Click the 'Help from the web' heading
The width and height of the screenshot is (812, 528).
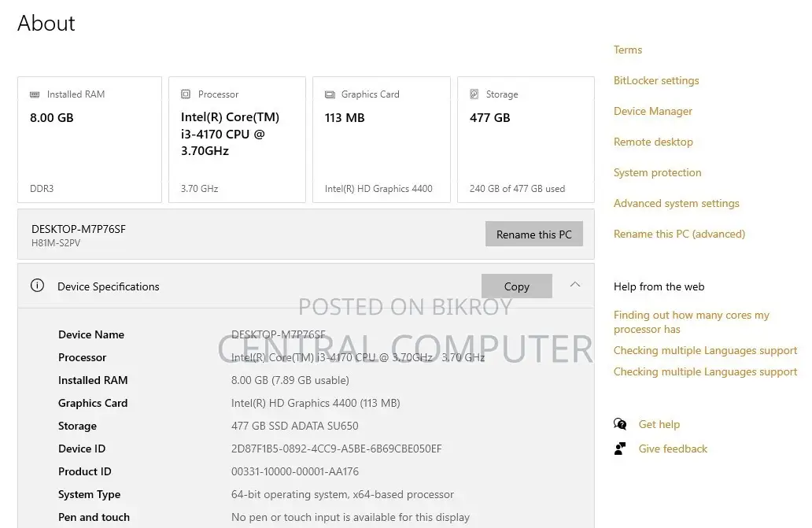pos(659,286)
